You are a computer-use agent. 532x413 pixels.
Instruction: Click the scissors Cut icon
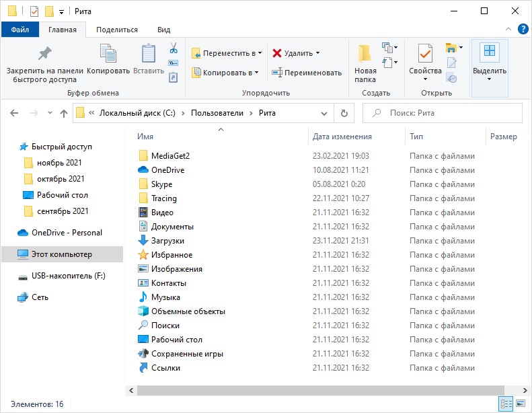pyautogui.click(x=174, y=48)
